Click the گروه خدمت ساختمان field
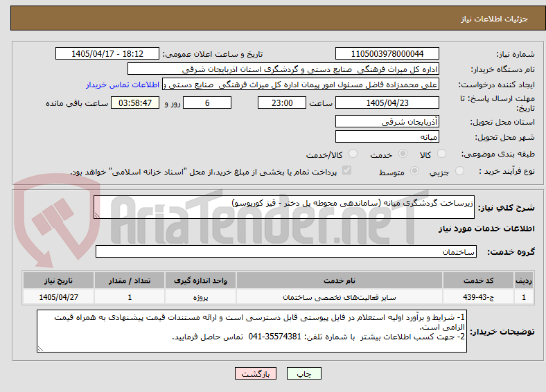 point(286,251)
